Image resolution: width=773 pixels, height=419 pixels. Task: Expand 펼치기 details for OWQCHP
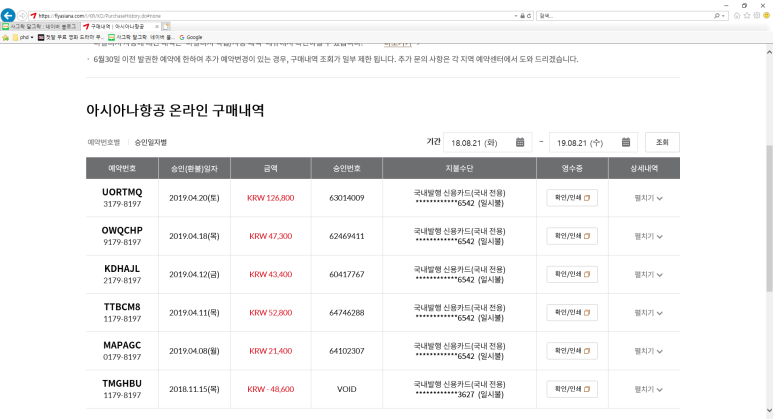click(x=648, y=237)
